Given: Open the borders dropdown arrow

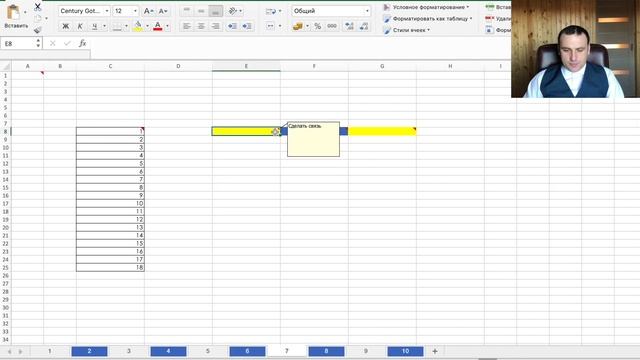Looking at the screenshot, I should click(126, 26).
